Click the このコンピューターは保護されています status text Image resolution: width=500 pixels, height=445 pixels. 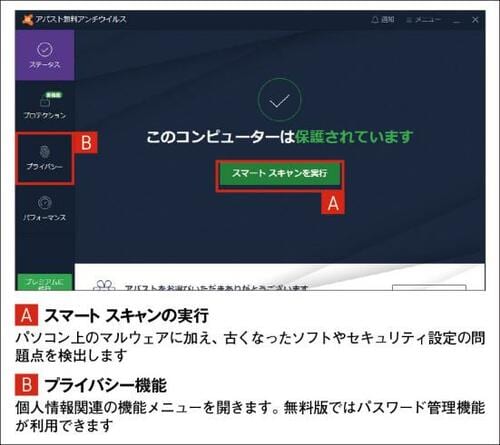click(x=279, y=137)
